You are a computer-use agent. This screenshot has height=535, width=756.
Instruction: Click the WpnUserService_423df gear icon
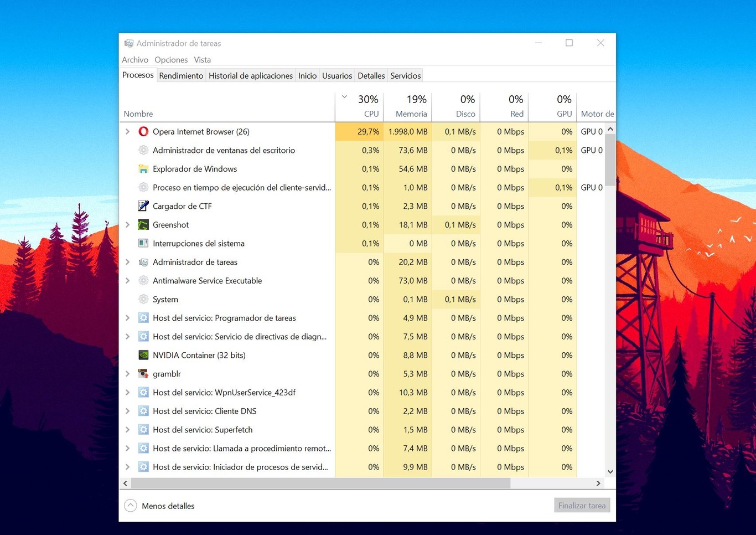[143, 392]
